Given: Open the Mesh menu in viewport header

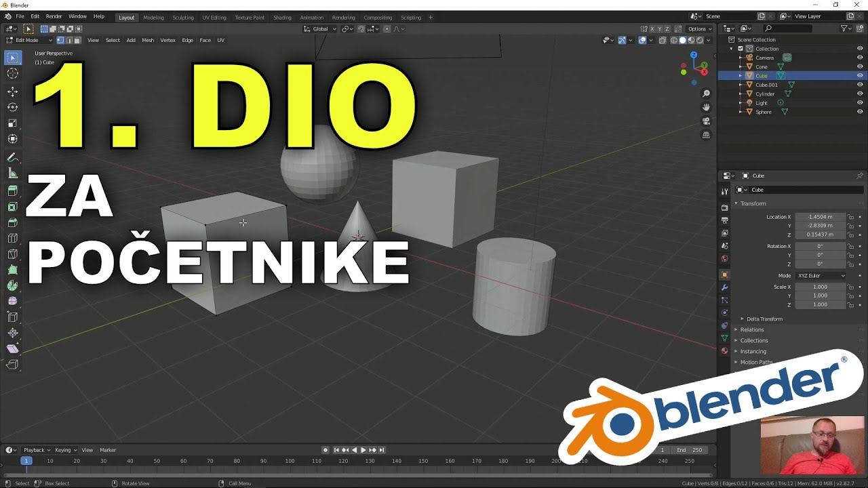Looking at the screenshot, I should pyautogui.click(x=148, y=40).
